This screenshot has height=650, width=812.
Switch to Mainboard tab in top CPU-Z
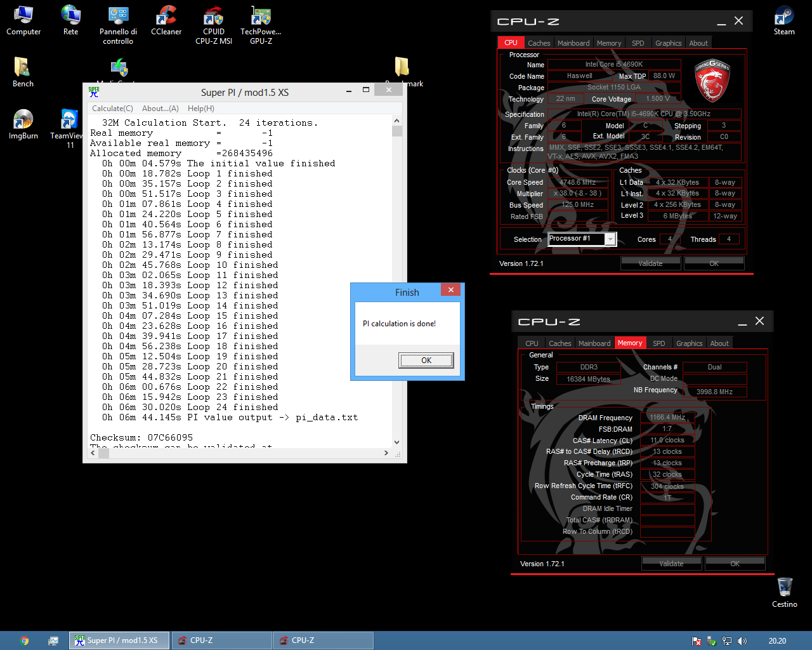573,43
